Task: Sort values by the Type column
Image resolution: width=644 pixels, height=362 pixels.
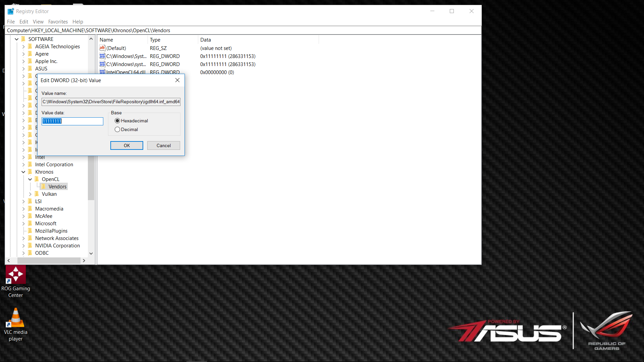Action: (x=173, y=40)
